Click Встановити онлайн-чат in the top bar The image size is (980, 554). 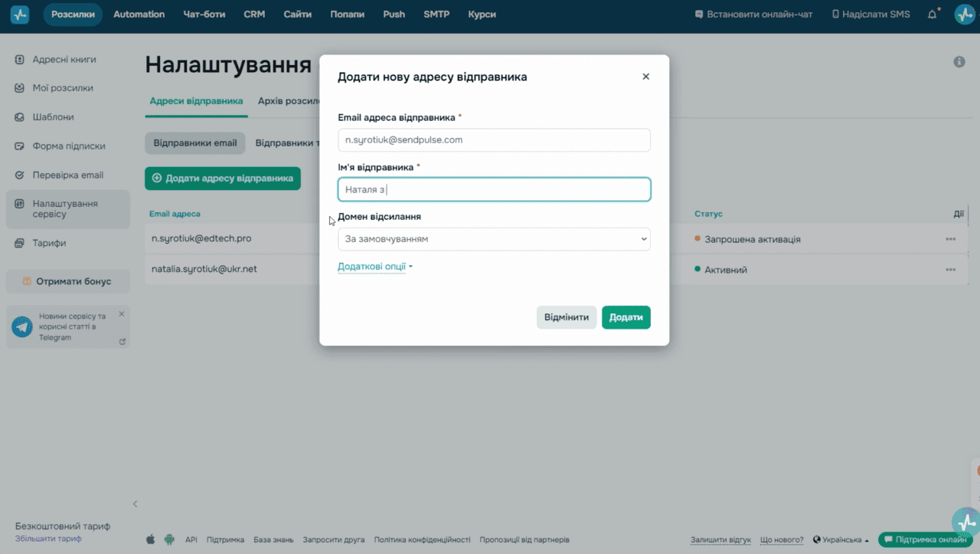pyautogui.click(x=753, y=15)
